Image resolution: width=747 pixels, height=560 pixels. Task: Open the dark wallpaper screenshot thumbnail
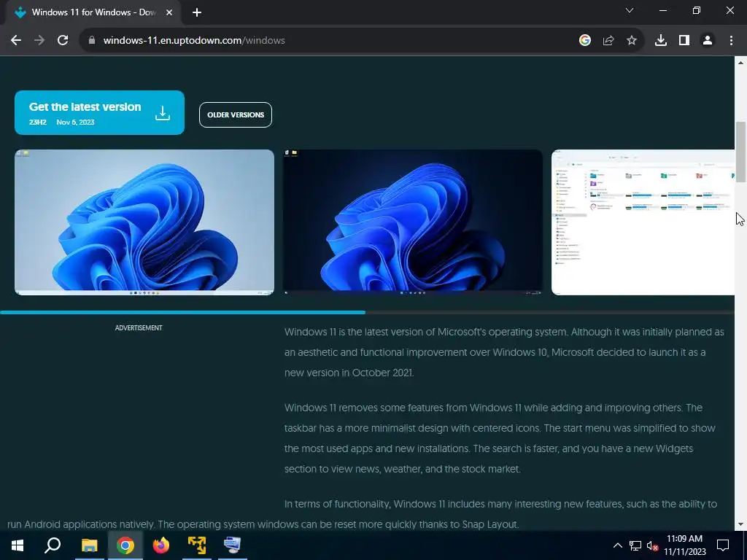click(x=413, y=222)
